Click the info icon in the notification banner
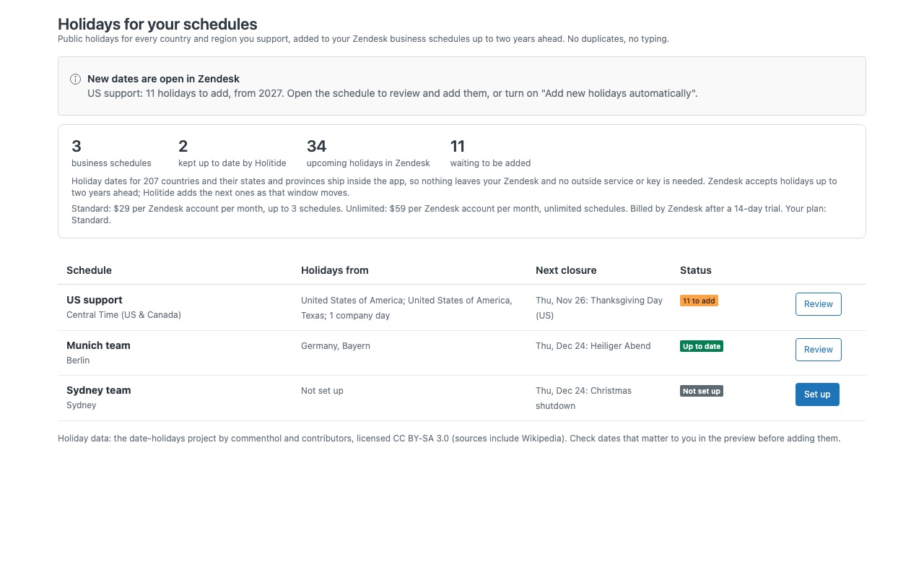Image resolution: width=924 pixels, height=578 pixels. coord(75,79)
